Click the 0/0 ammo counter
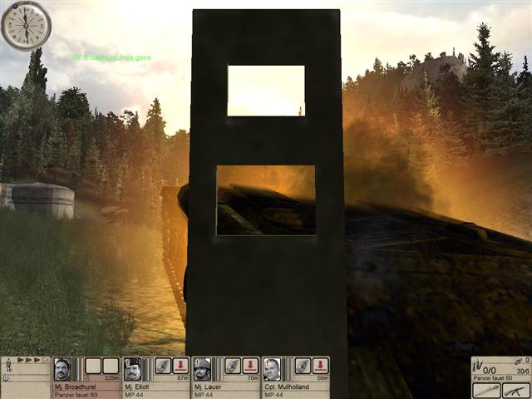 [x=490, y=371]
